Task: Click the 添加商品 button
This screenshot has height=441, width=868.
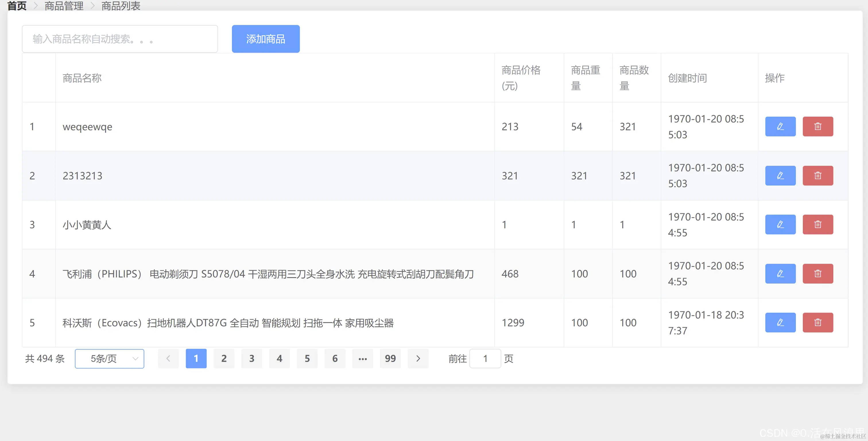Action: coord(266,39)
